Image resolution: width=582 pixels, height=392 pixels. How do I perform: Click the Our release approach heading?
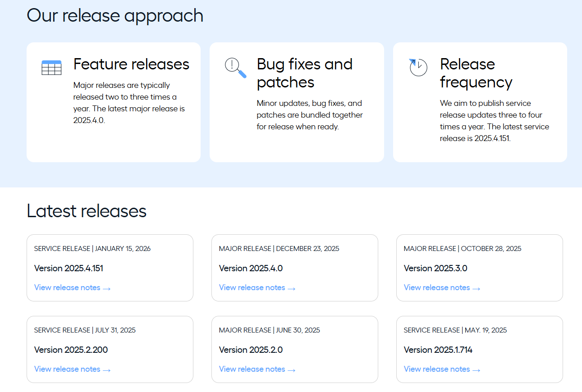[x=115, y=16]
